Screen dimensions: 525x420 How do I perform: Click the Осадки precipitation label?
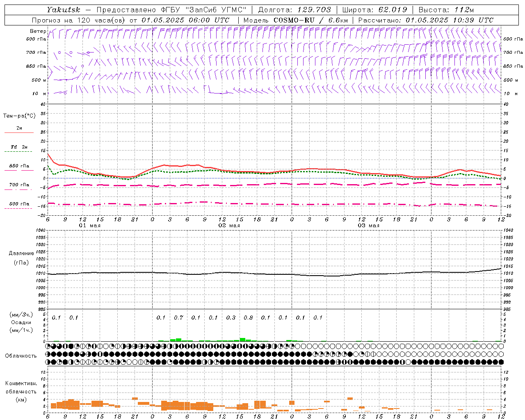[21, 322]
